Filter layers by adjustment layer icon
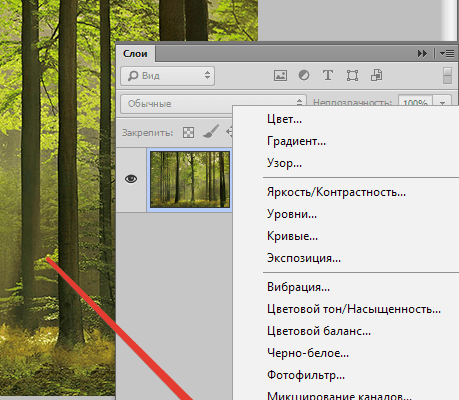Screen dimensions: 459x400 point(304,75)
